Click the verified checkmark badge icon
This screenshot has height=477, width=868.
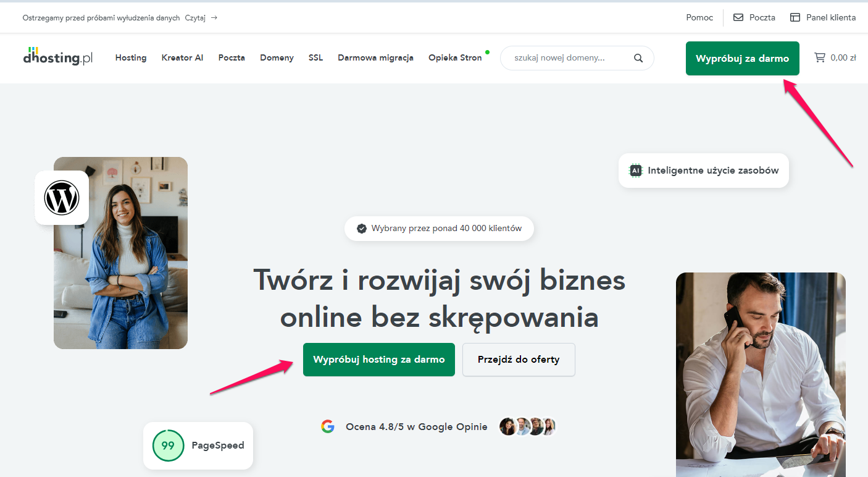[362, 229]
